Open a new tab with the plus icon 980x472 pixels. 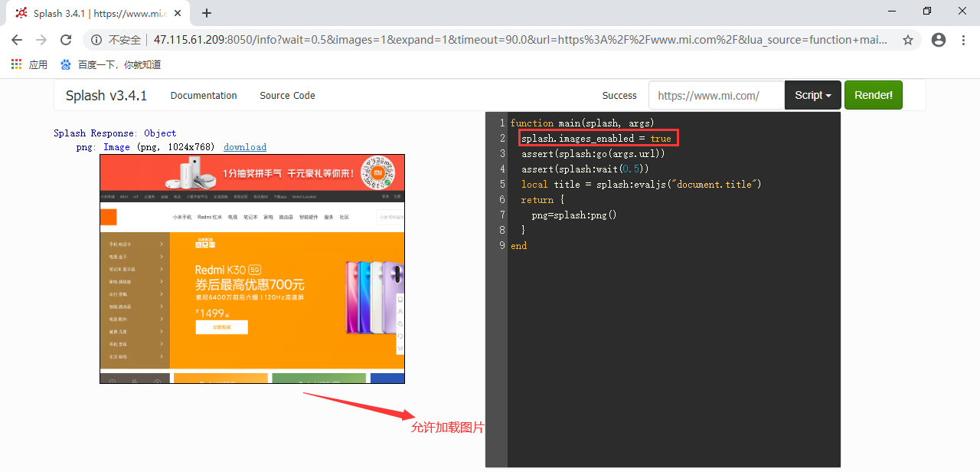click(207, 13)
